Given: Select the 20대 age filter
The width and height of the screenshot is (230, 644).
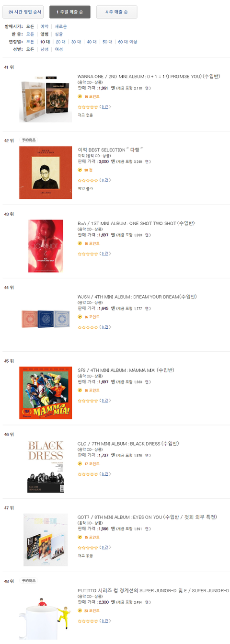Looking at the screenshot, I should 60,42.
